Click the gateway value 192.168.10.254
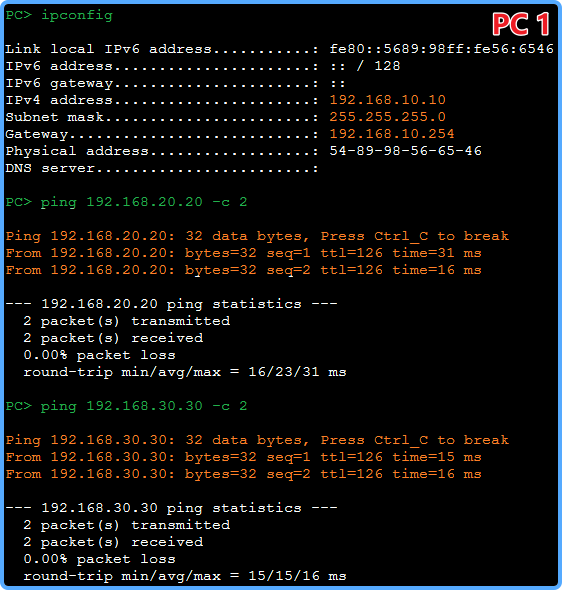This screenshot has height=590, width=562. point(392,134)
